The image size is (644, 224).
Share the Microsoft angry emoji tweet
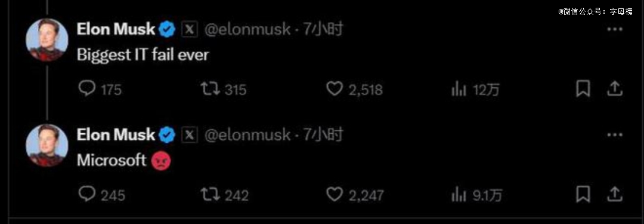(614, 194)
